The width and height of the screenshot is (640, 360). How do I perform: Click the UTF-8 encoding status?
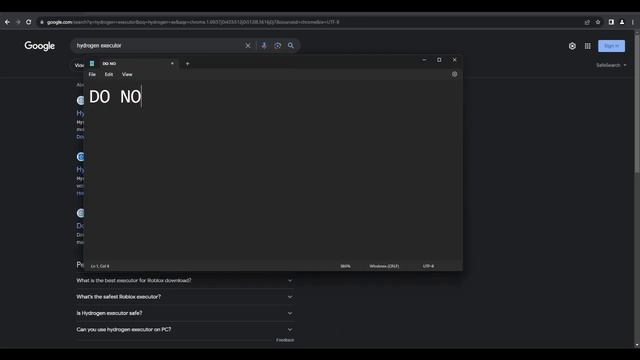(428, 266)
